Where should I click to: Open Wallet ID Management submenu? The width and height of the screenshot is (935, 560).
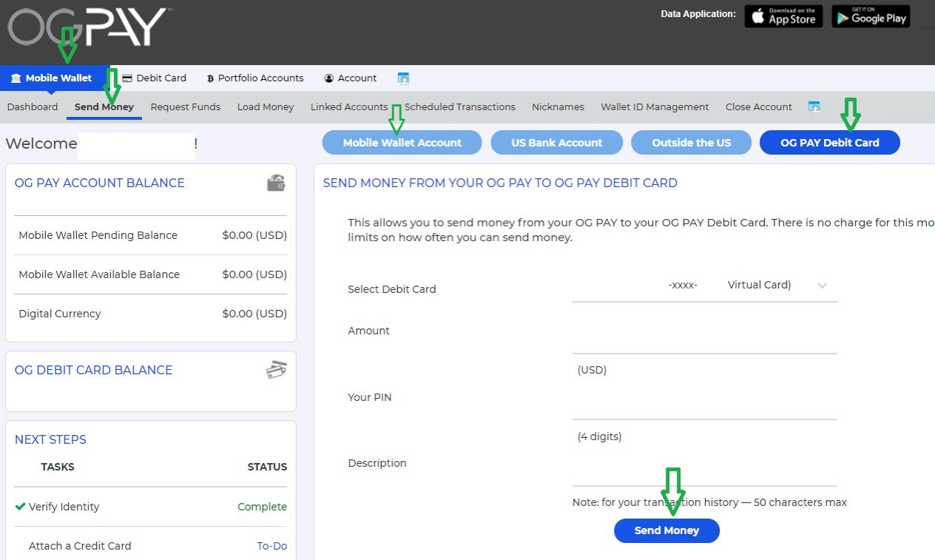tap(655, 107)
